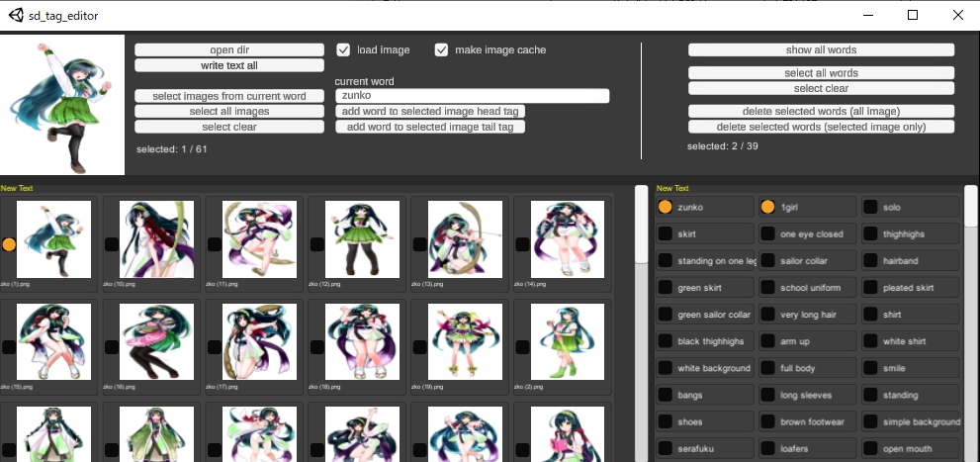Select the one eye closed word toggle
This screenshot has height=462, width=980.
[x=768, y=233]
